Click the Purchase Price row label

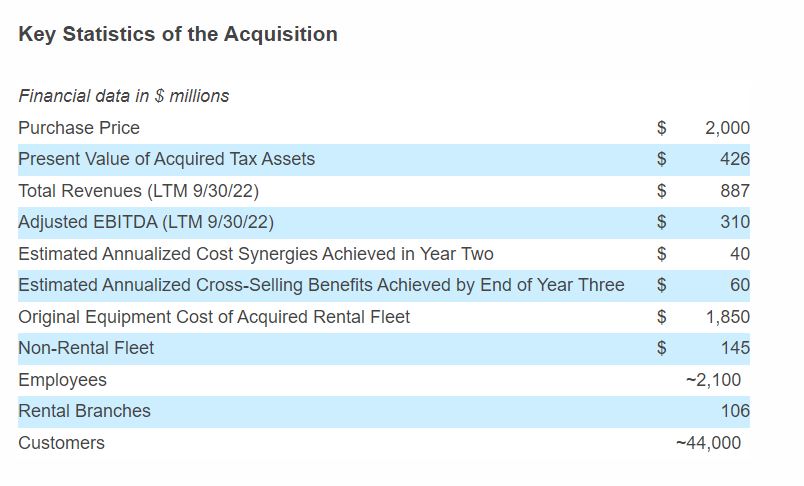tap(79, 128)
